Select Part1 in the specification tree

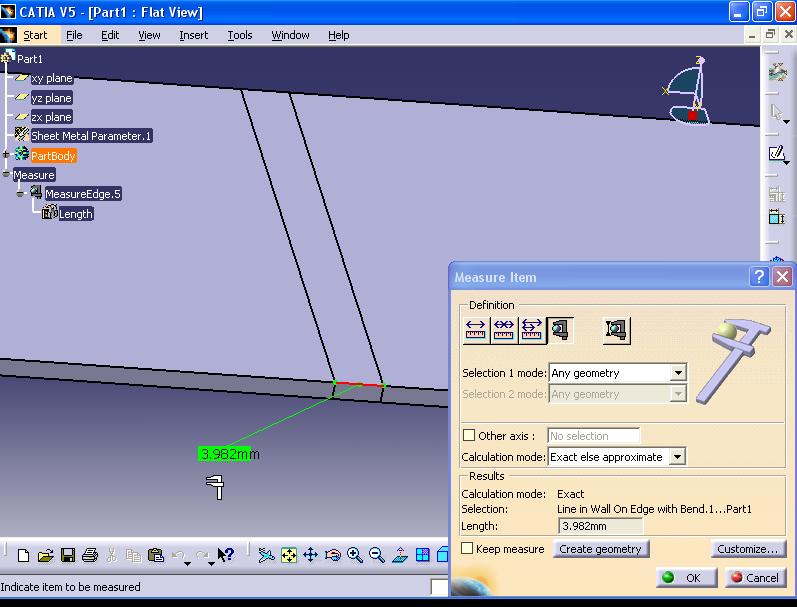[x=29, y=58]
